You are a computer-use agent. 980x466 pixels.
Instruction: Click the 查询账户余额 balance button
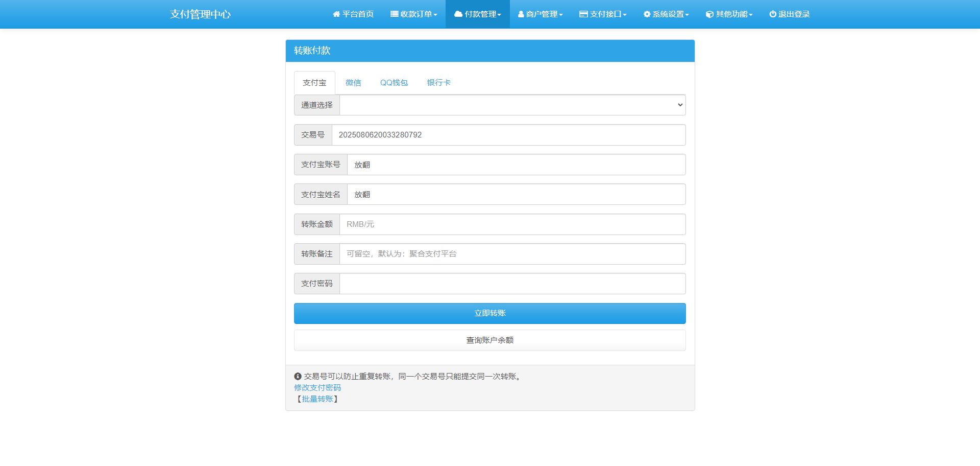[x=489, y=340]
